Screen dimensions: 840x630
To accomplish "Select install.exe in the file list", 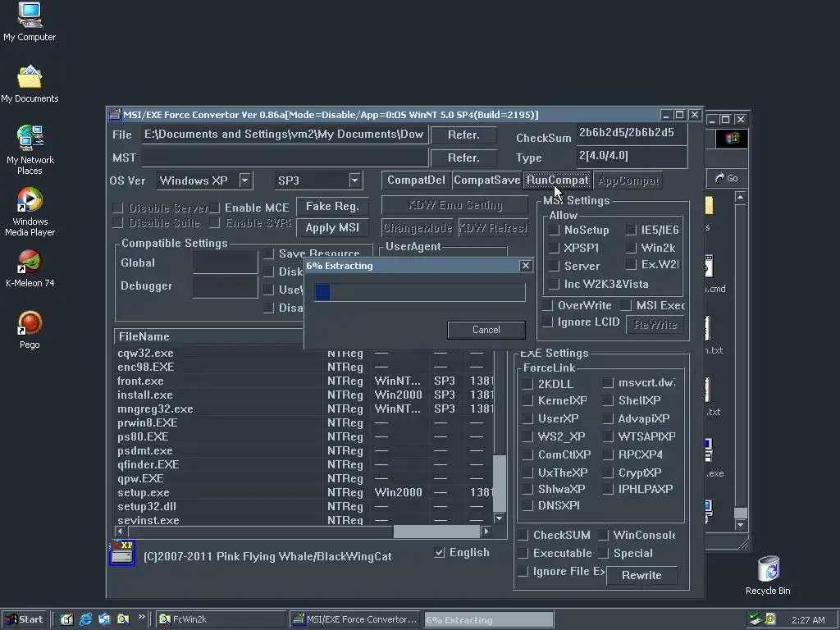I will [x=144, y=395].
